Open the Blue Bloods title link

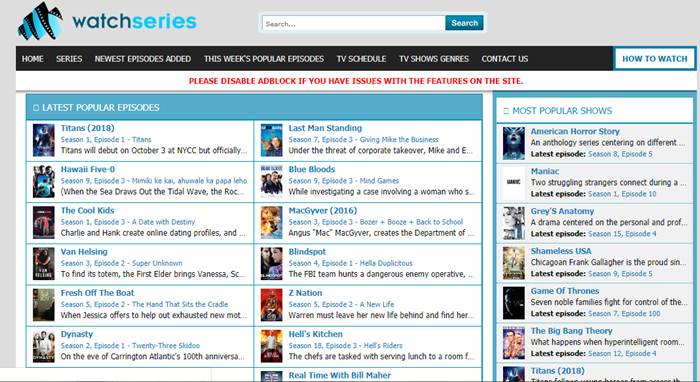click(x=312, y=169)
